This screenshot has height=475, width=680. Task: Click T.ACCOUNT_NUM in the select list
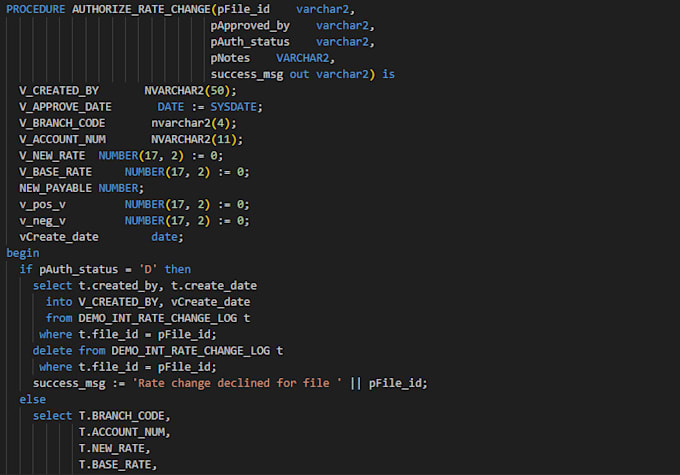coord(121,432)
